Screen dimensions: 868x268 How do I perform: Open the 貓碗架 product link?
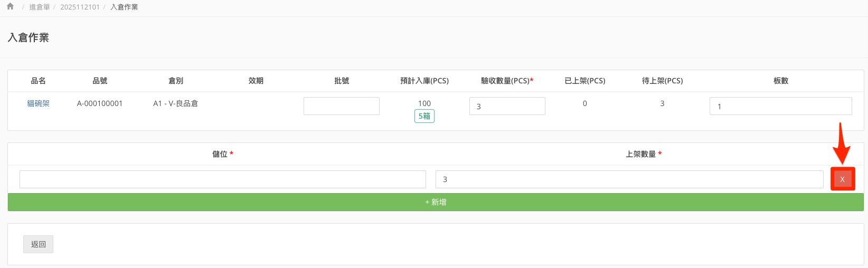pos(38,103)
